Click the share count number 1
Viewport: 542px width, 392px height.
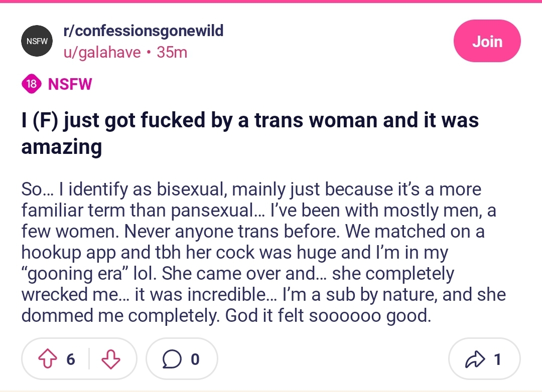click(497, 359)
